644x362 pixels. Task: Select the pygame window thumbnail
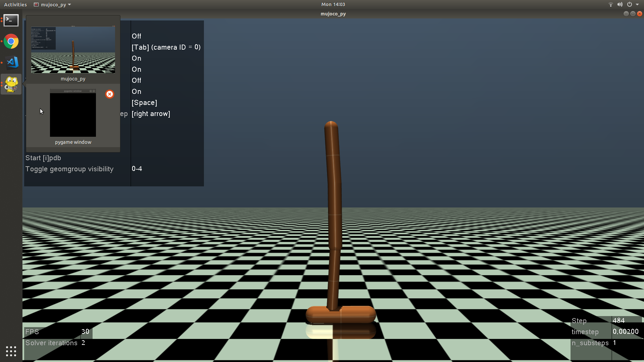[x=73, y=113]
